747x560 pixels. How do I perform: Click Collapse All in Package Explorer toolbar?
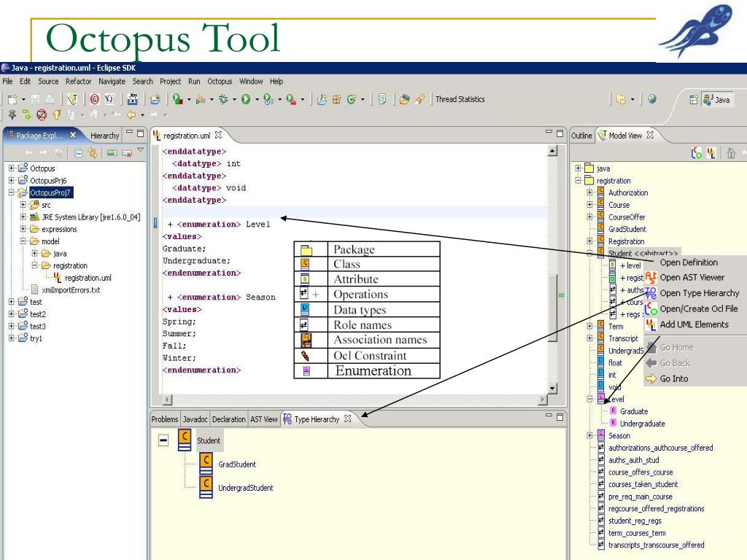pos(79,153)
